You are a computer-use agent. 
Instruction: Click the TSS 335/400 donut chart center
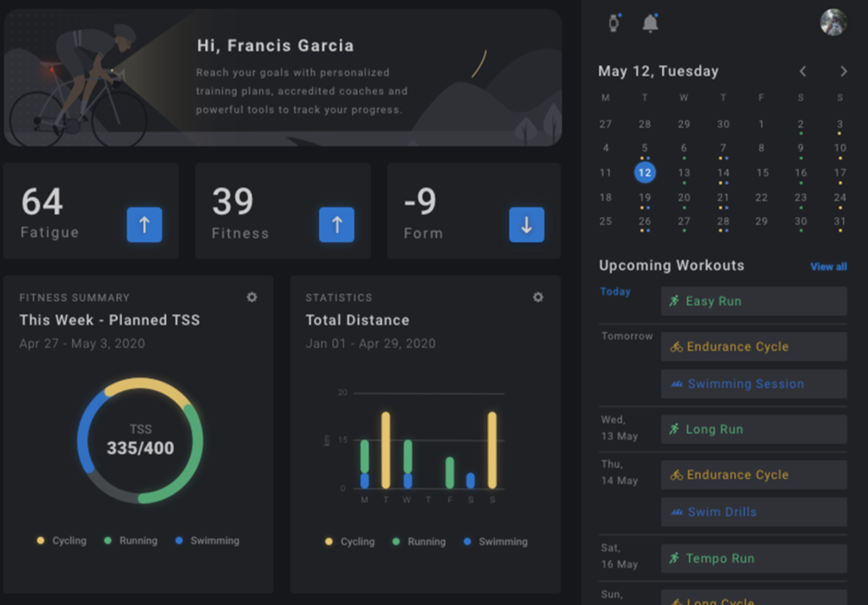(140, 441)
